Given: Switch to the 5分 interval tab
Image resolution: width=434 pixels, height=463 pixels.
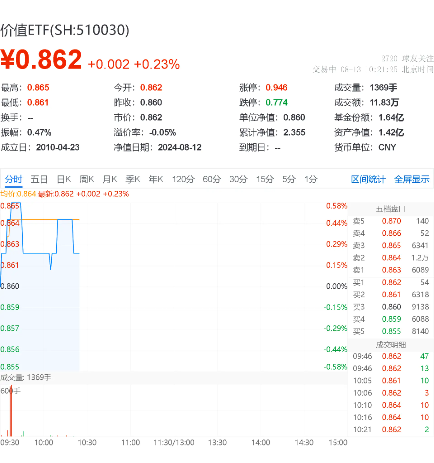Looking at the screenshot, I should [x=289, y=179].
